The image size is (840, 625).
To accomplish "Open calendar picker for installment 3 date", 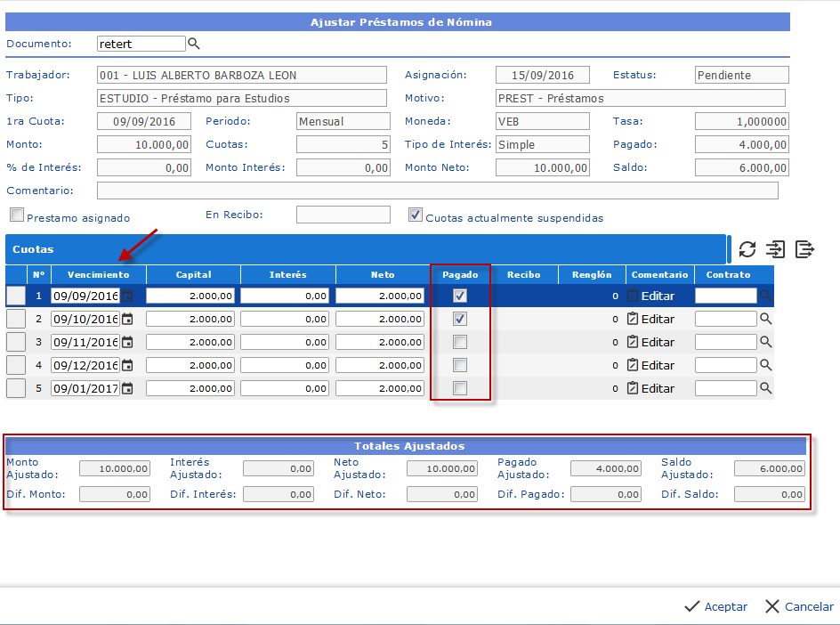I will point(127,342).
